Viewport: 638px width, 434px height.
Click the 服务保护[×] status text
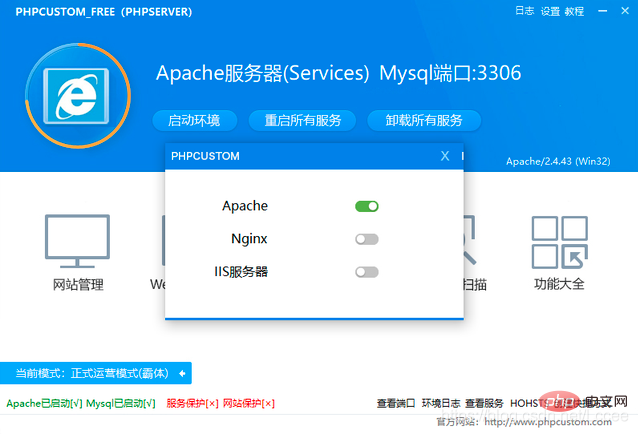click(193, 403)
